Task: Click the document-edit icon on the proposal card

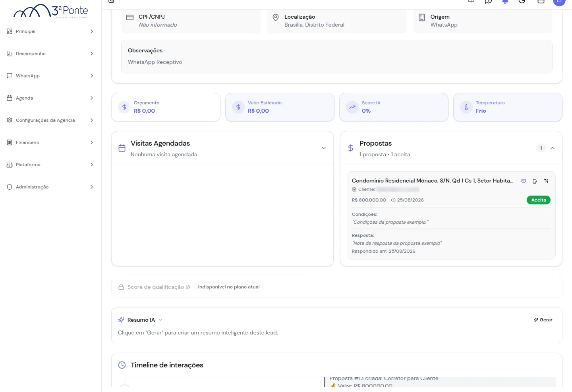Action: pos(535,181)
